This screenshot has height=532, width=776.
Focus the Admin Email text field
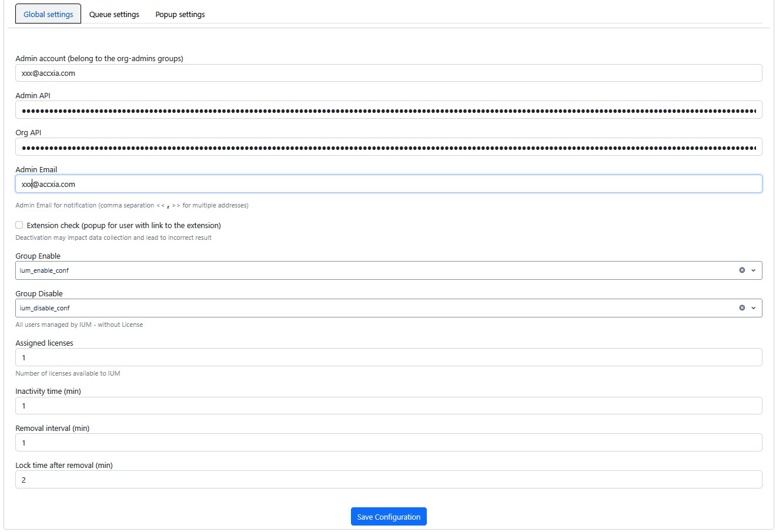pos(388,185)
